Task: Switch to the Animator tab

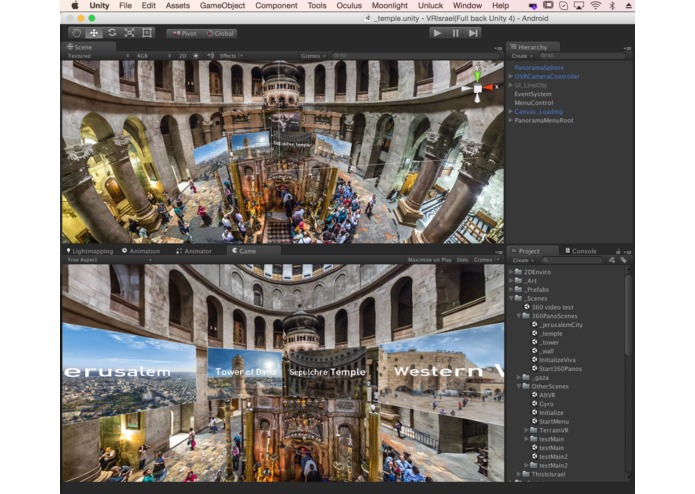Action: [194, 251]
